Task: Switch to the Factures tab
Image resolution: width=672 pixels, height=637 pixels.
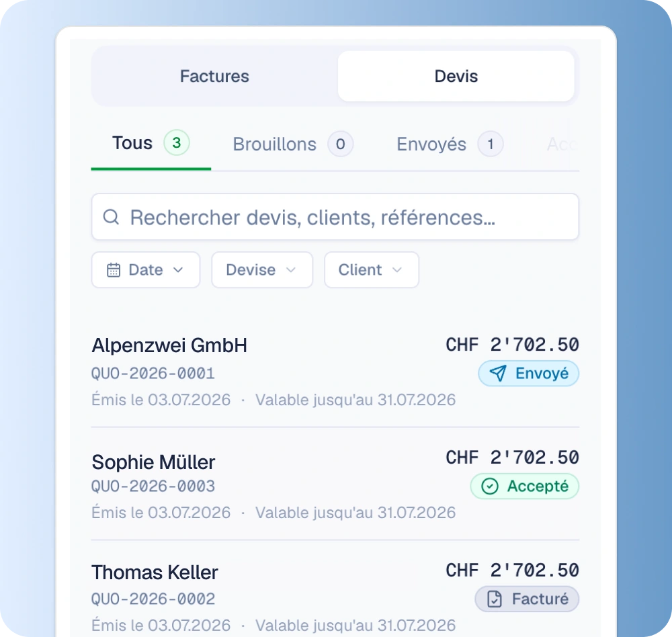Action: click(214, 77)
